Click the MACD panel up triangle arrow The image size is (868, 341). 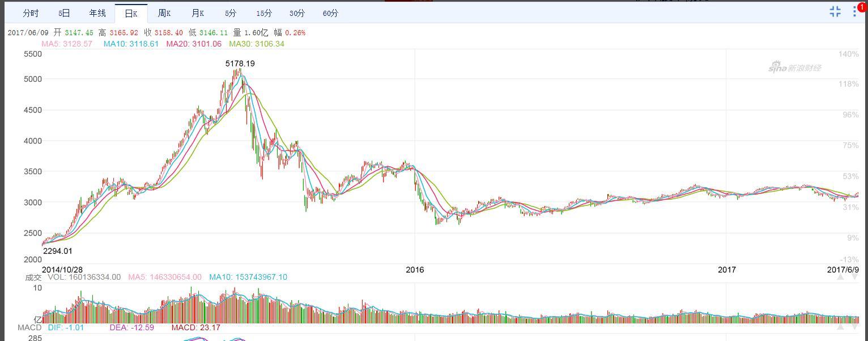(841, 327)
